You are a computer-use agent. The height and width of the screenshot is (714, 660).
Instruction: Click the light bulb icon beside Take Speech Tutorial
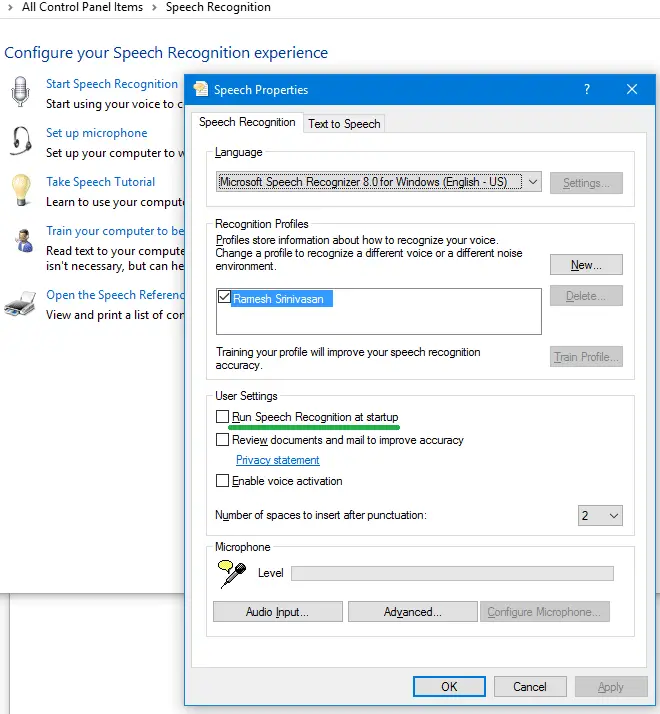(x=21, y=190)
